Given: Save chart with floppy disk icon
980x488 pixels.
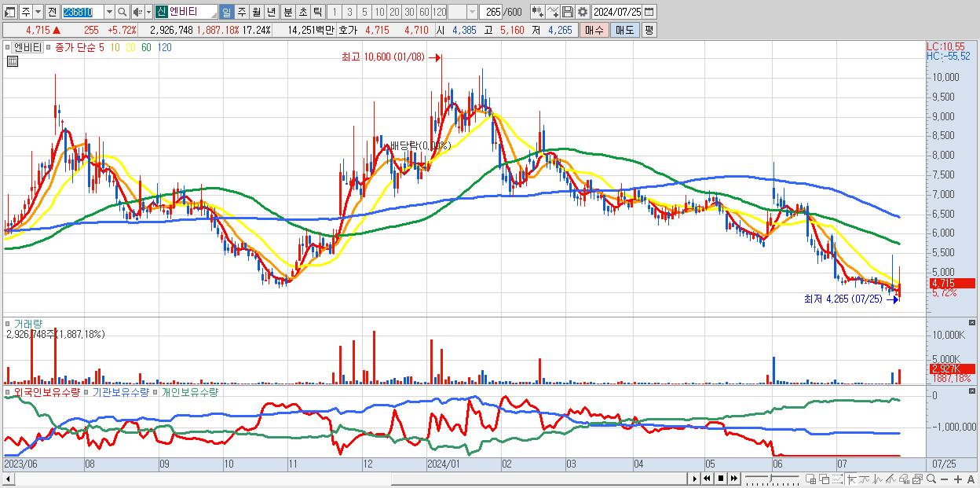Looking at the screenshot, I should (x=568, y=12).
